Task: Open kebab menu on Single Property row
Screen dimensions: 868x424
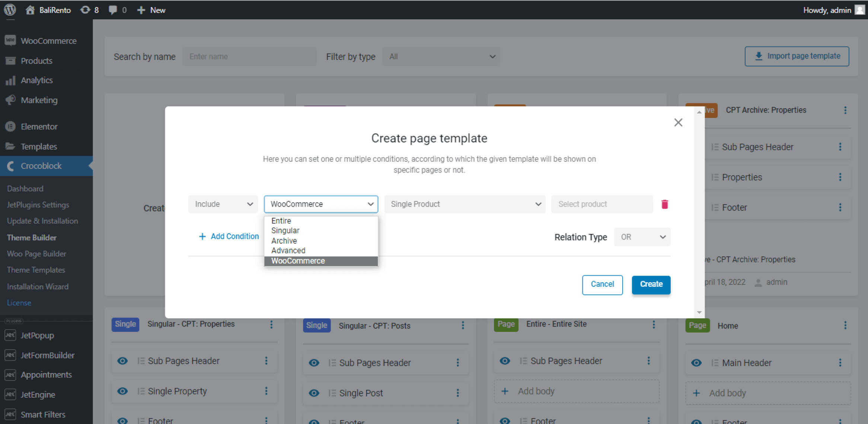Action: coord(266,391)
